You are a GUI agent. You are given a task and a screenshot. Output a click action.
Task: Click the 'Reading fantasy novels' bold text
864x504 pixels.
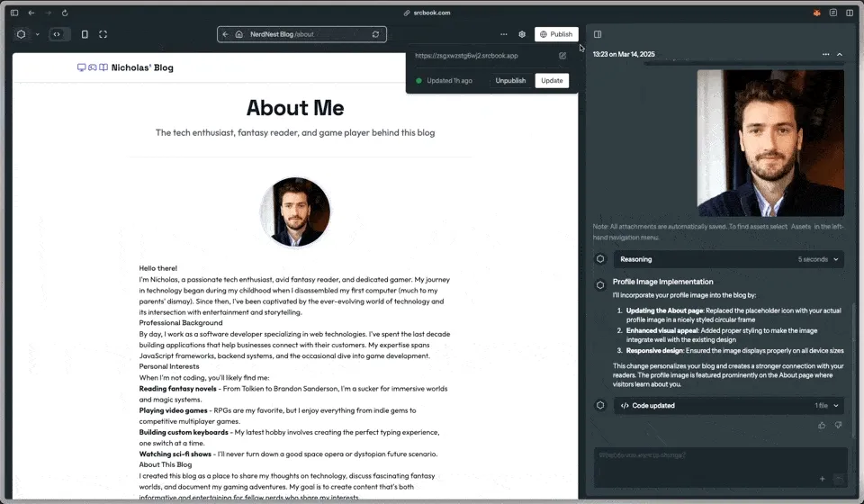177,388
